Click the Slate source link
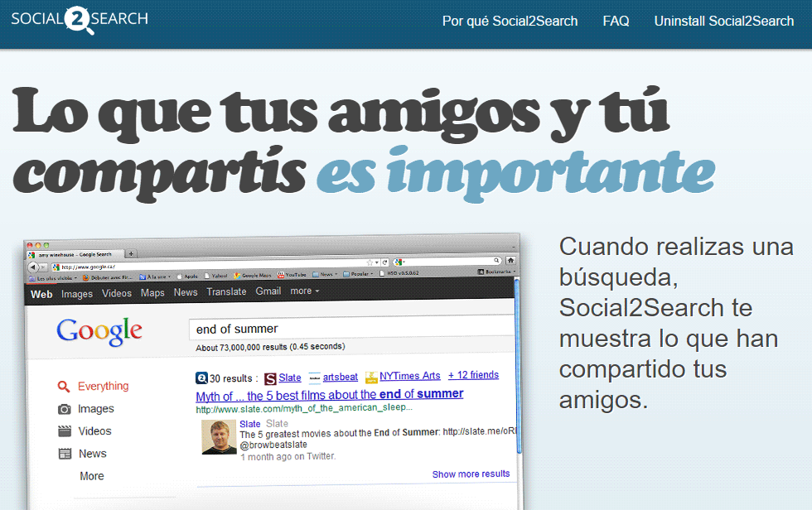Screen dimensions: 812x510 pyautogui.click(x=289, y=378)
